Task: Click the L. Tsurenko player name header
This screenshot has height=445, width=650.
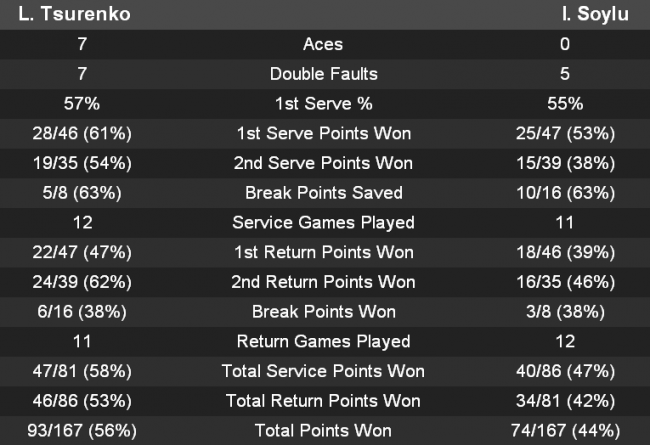Action: [67, 15]
